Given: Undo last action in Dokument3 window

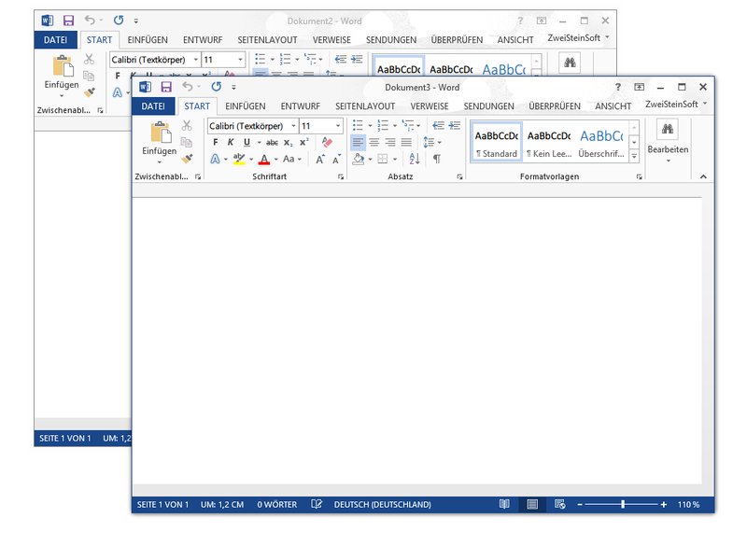Looking at the screenshot, I should click(188, 87).
